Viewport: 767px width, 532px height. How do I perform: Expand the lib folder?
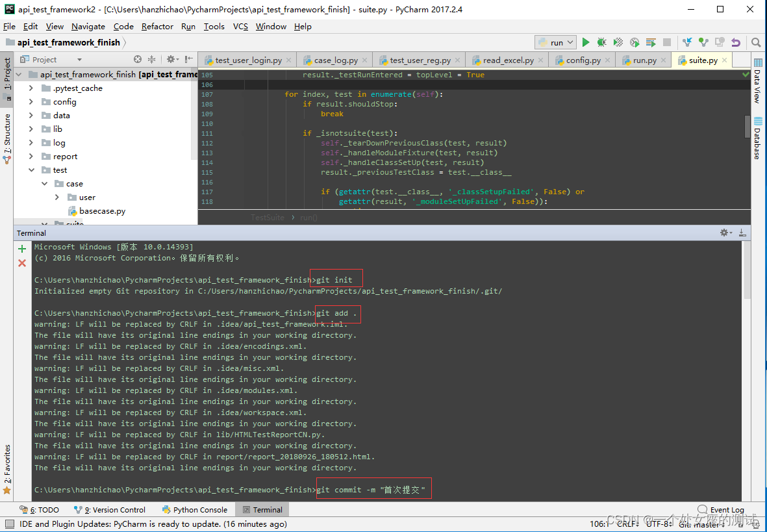[x=31, y=129]
